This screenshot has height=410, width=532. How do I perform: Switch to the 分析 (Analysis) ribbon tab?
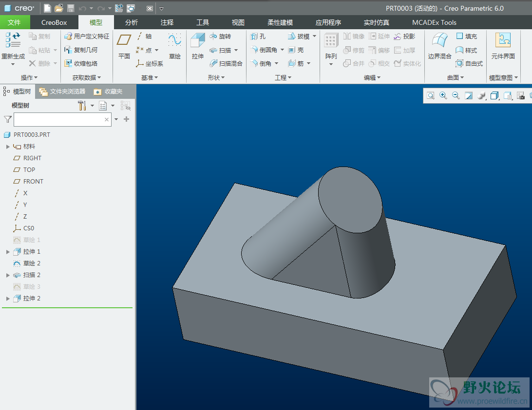[x=132, y=22]
